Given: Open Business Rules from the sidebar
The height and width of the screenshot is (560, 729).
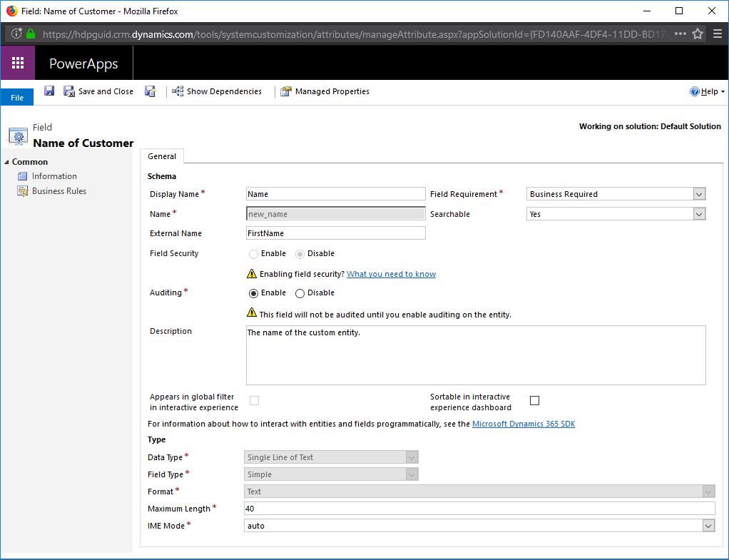Looking at the screenshot, I should 58,190.
